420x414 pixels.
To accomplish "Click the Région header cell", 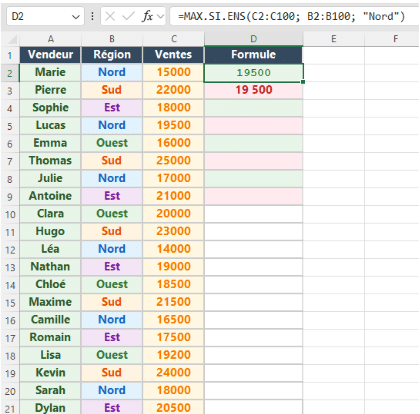I will [112, 55].
